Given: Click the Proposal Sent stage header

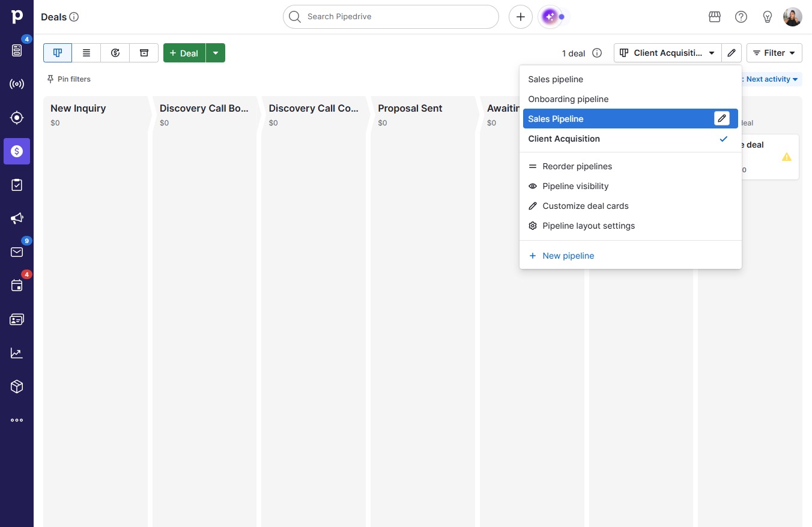Looking at the screenshot, I should (410, 108).
